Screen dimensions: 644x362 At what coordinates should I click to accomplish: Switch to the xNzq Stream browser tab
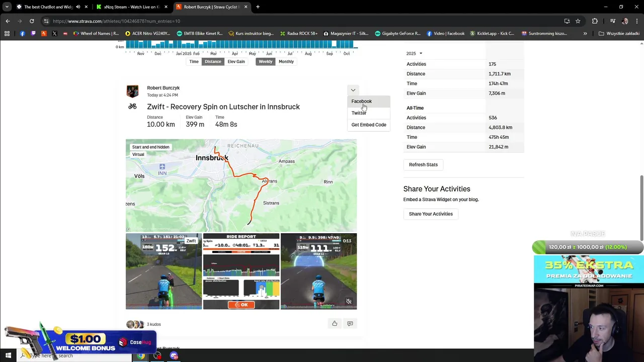(132, 7)
